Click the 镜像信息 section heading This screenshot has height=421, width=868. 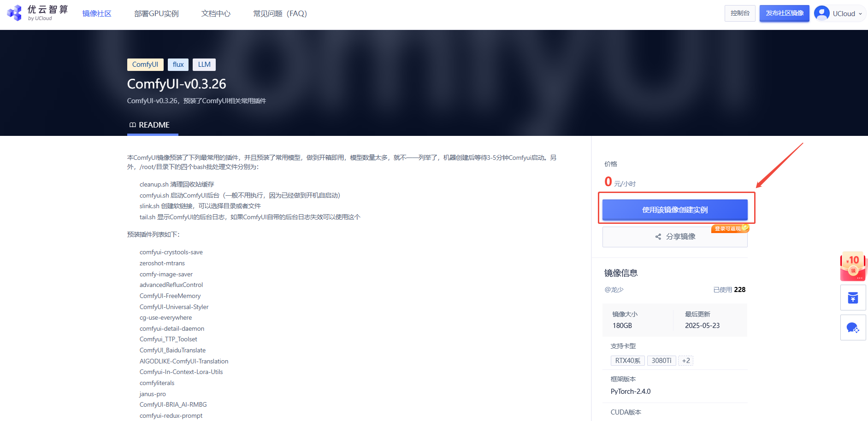pyautogui.click(x=621, y=273)
